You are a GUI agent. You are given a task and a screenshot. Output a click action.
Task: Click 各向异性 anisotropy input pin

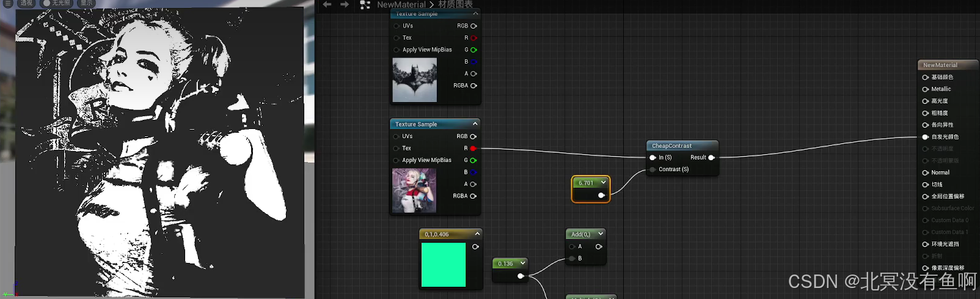926,125
